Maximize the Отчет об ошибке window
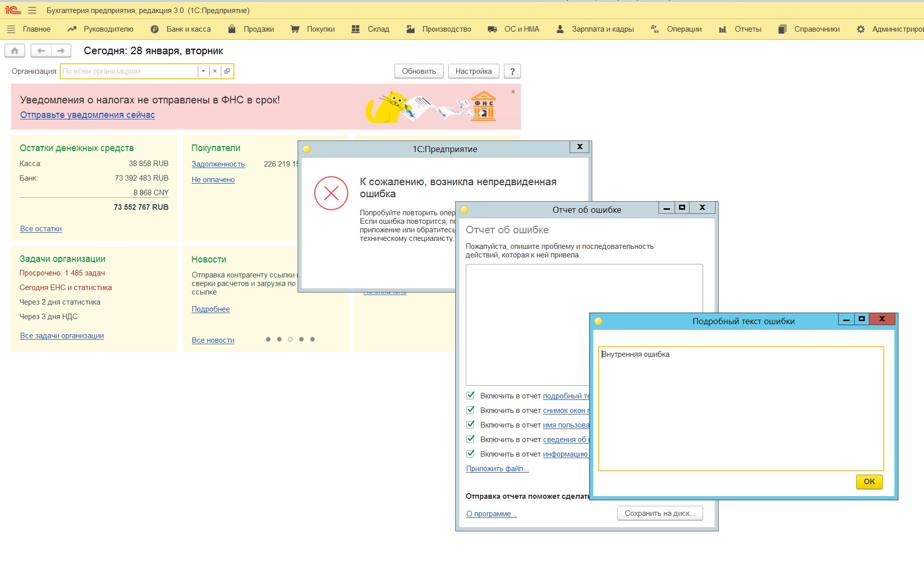Image resolution: width=924 pixels, height=565 pixels. [682, 207]
